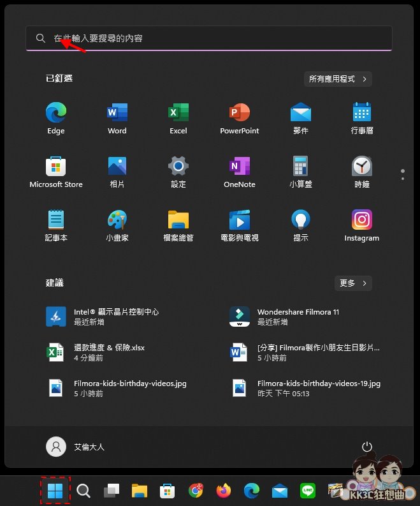Viewport: 420px width, 506px height.
Task: Open the 提示 tips app
Action: click(301, 225)
